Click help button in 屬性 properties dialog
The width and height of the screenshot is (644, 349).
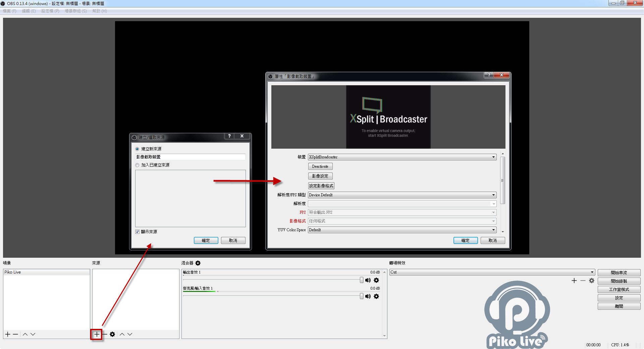click(489, 75)
